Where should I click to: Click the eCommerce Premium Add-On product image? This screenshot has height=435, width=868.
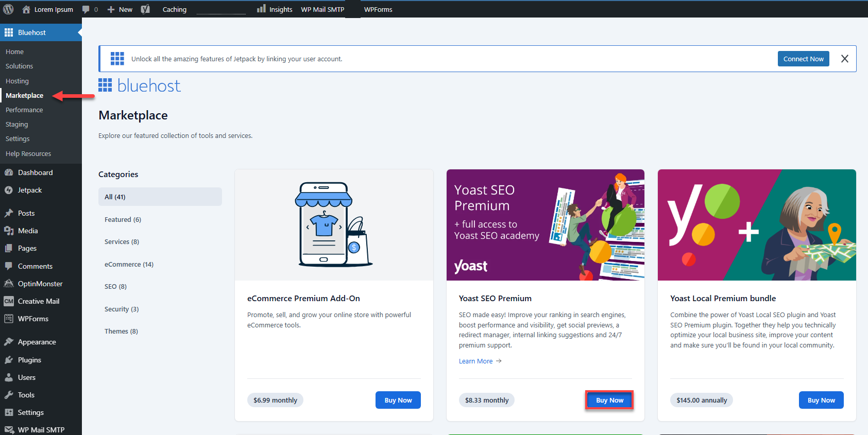click(334, 225)
